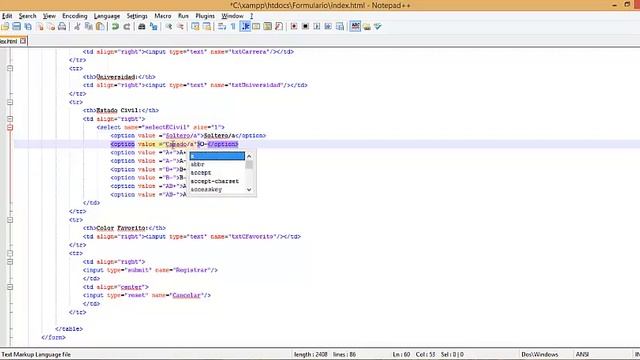Toggle show all characters symbol
This screenshot has width=640, height=360.
click(x=233, y=27)
